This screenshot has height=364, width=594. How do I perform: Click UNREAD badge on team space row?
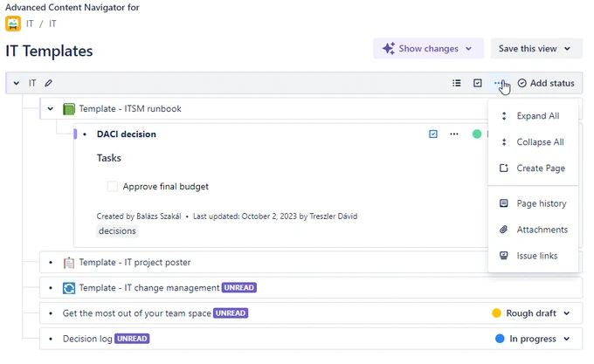point(231,312)
